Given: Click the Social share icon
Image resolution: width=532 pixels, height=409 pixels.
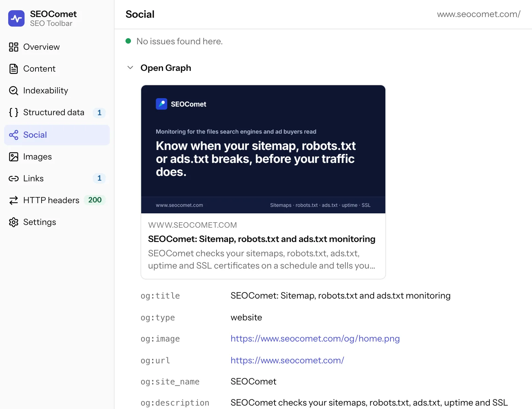Looking at the screenshot, I should click(14, 135).
